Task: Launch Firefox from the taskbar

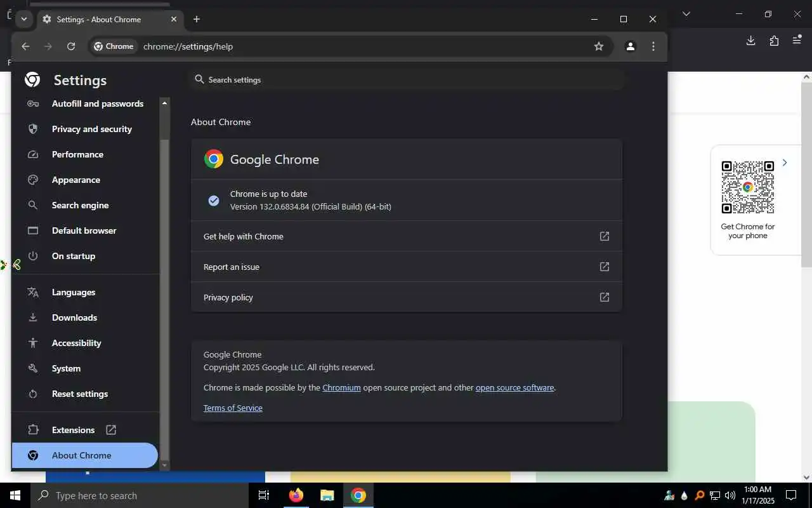Action: pyautogui.click(x=296, y=495)
